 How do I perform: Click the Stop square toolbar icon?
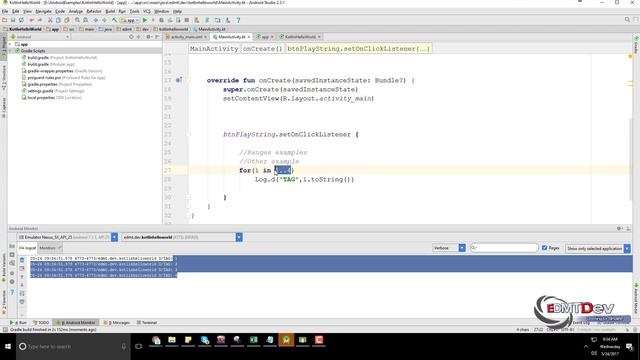click(x=187, y=20)
